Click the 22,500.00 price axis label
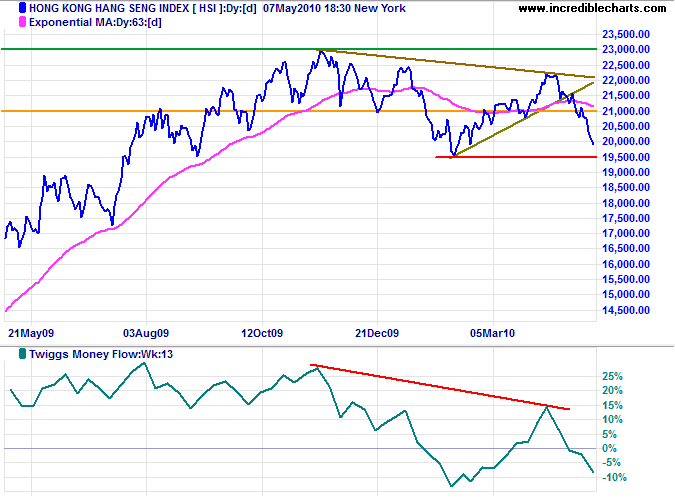 [625, 65]
